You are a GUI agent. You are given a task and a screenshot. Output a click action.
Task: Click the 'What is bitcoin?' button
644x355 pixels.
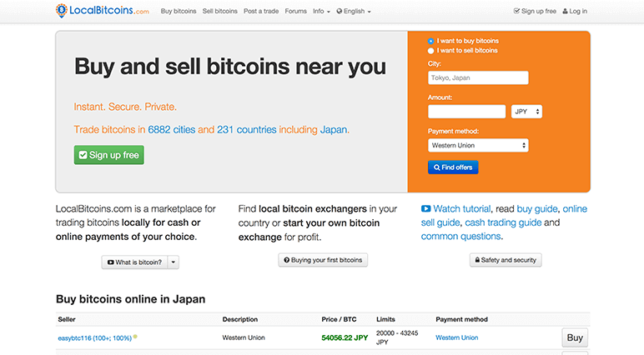[x=134, y=262]
